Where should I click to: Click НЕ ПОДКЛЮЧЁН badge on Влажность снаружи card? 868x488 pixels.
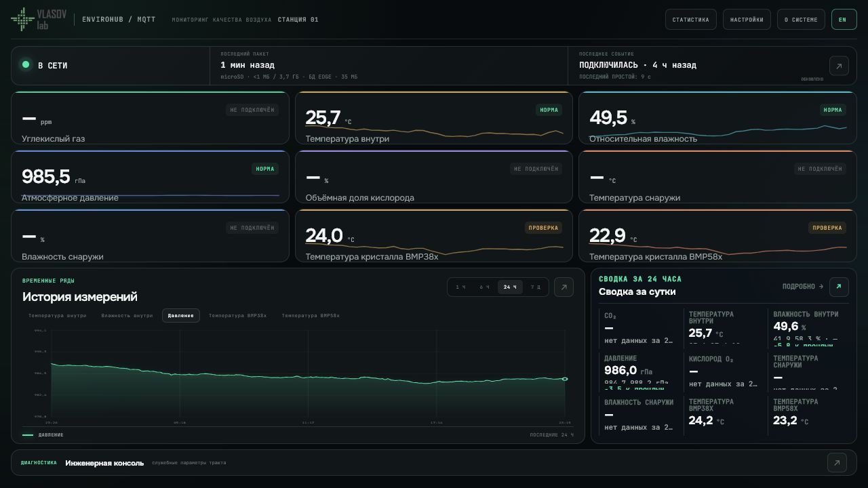252,228
